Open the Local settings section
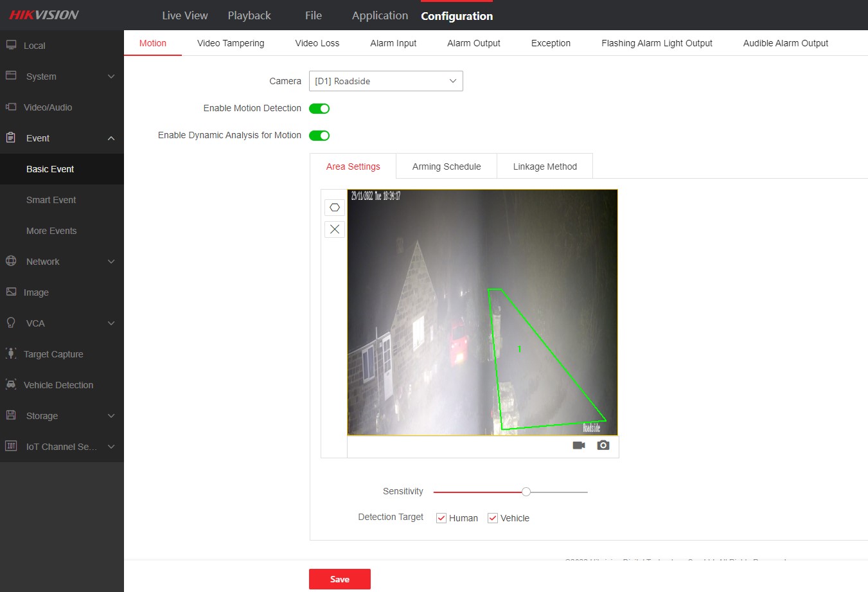868x592 pixels. pos(35,45)
